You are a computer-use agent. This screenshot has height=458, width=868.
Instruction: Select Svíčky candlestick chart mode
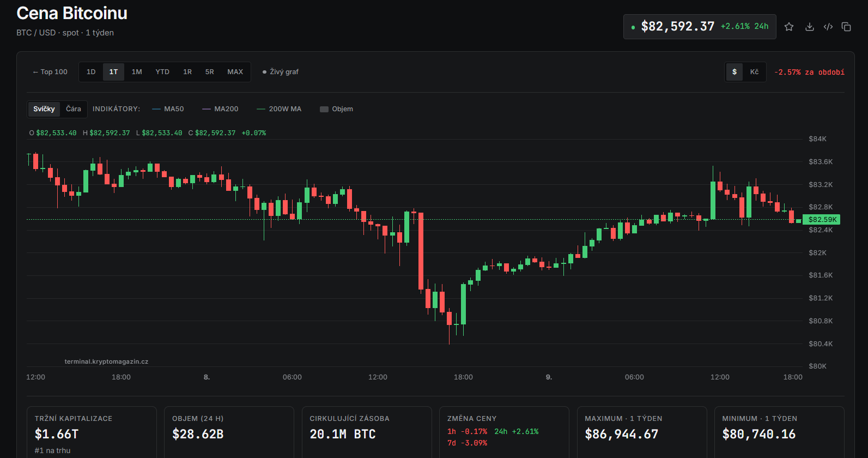click(44, 109)
